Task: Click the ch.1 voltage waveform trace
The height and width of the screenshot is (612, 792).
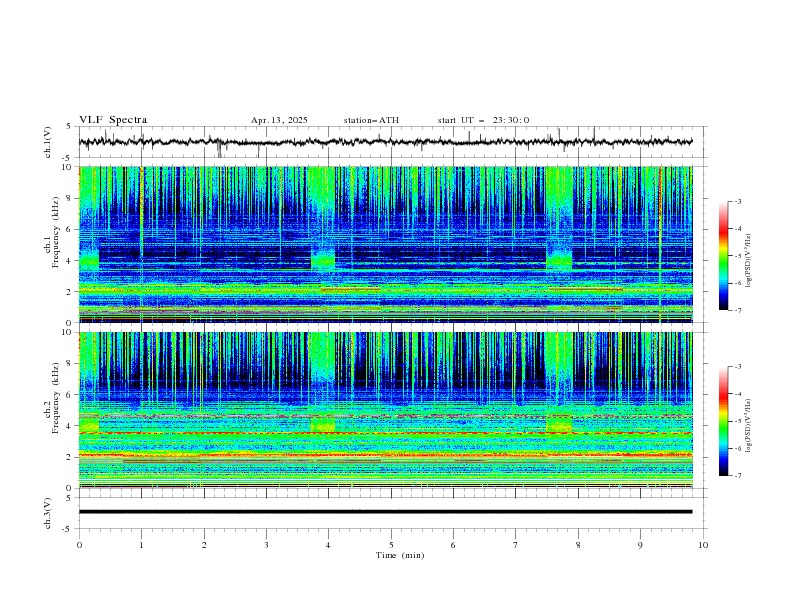Action: pos(385,142)
